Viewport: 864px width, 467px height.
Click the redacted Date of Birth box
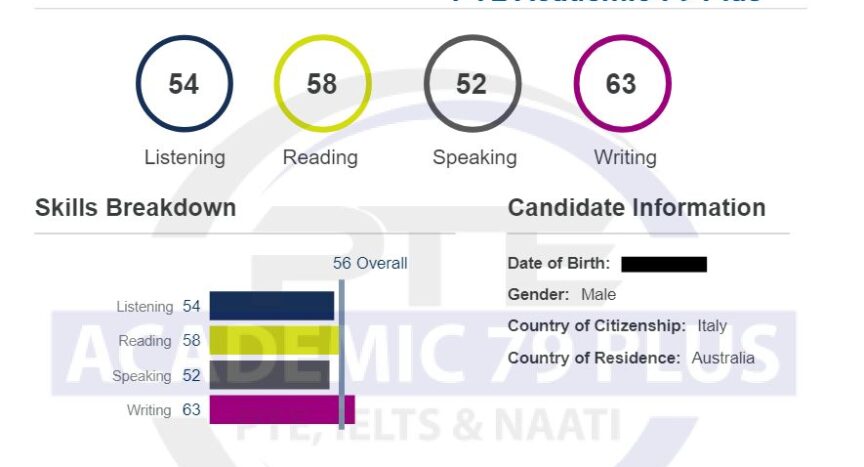664,264
